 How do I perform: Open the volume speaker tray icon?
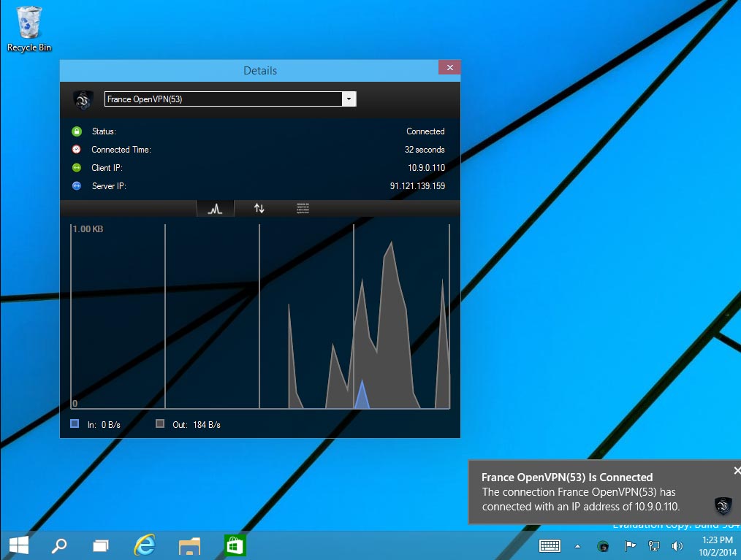[x=677, y=546]
